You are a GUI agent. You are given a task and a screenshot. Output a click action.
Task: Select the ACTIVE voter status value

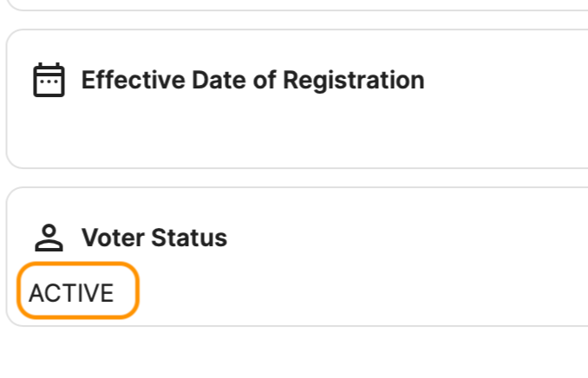click(71, 293)
